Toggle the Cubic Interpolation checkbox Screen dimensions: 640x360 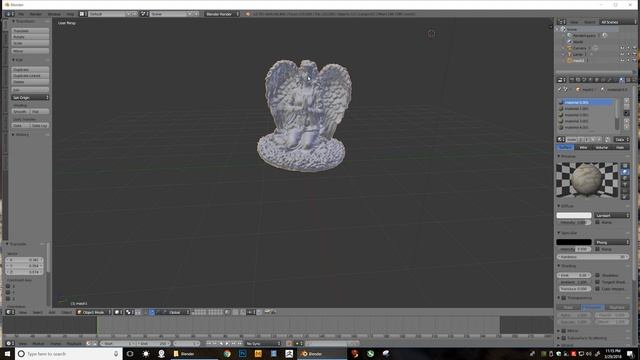pyautogui.click(x=598, y=289)
